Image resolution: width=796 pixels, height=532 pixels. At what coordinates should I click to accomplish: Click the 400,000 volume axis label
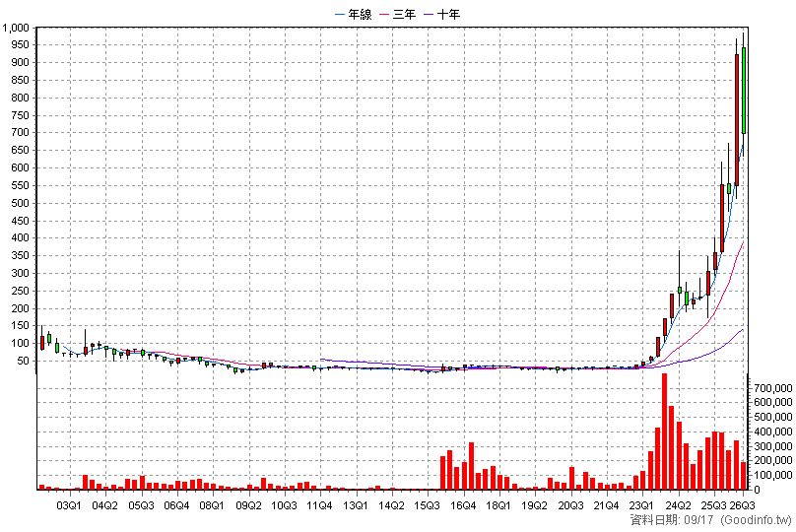(x=773, y=432)
